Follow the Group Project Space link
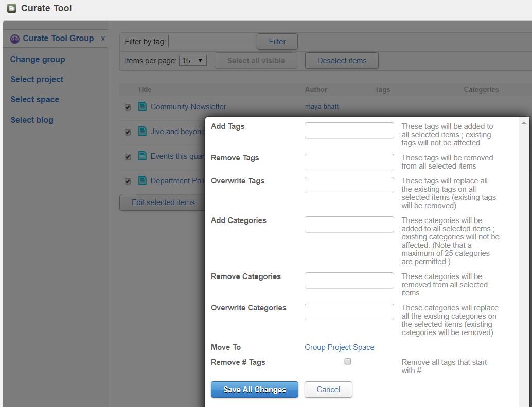 339,347
